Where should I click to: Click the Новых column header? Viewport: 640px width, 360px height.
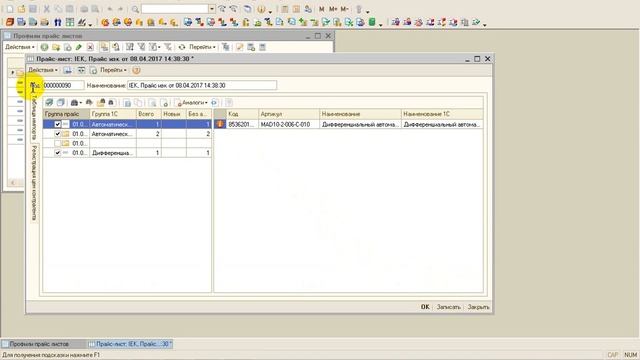coord(174,114)
